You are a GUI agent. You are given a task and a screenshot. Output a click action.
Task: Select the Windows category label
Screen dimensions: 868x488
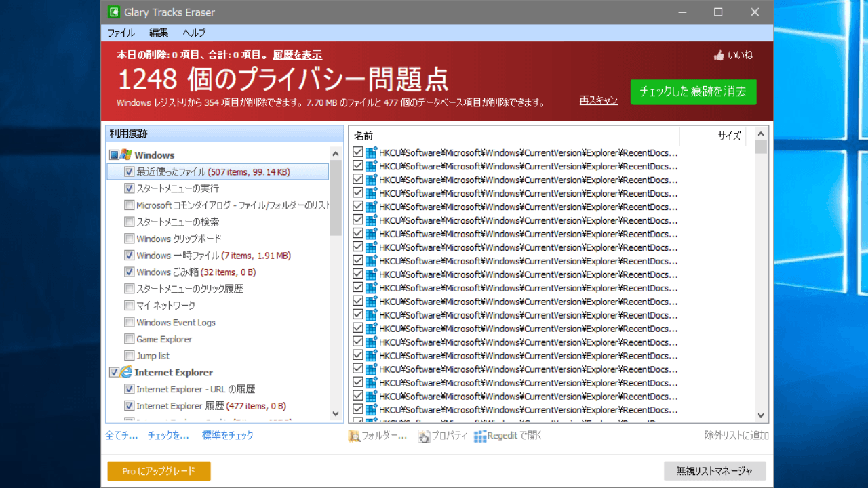(155, 155)
